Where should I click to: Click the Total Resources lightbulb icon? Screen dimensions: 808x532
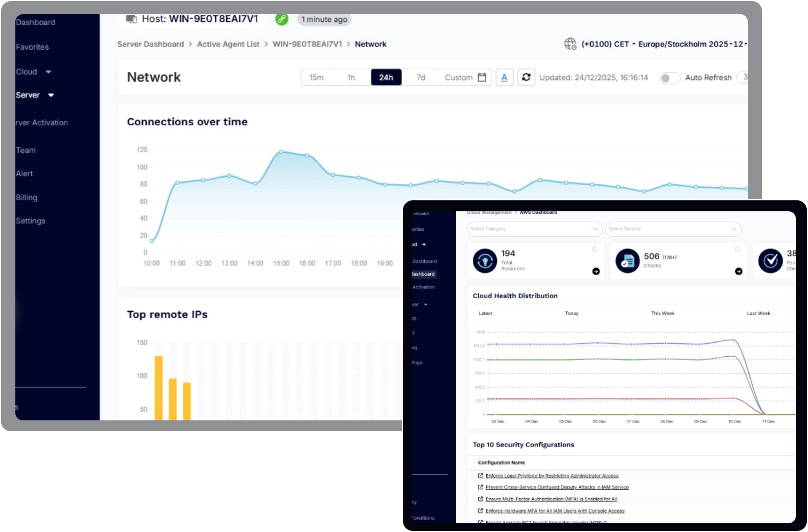(484, 261)
